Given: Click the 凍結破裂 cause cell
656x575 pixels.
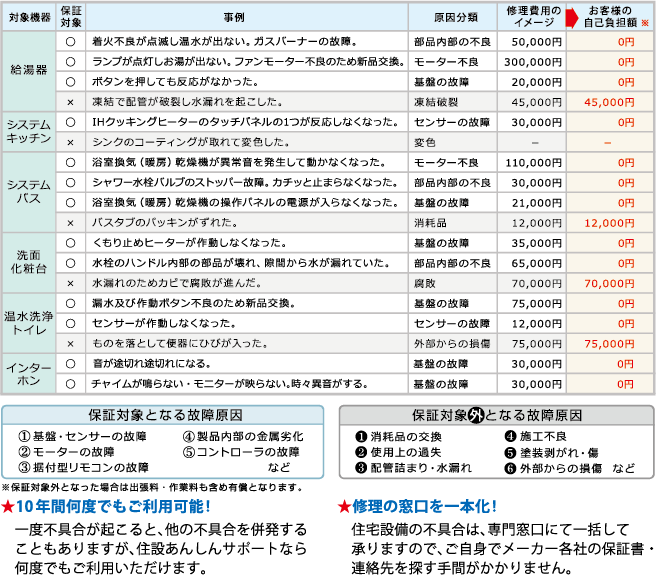Looking at the screenshot, I should click(x=453, y=103).
